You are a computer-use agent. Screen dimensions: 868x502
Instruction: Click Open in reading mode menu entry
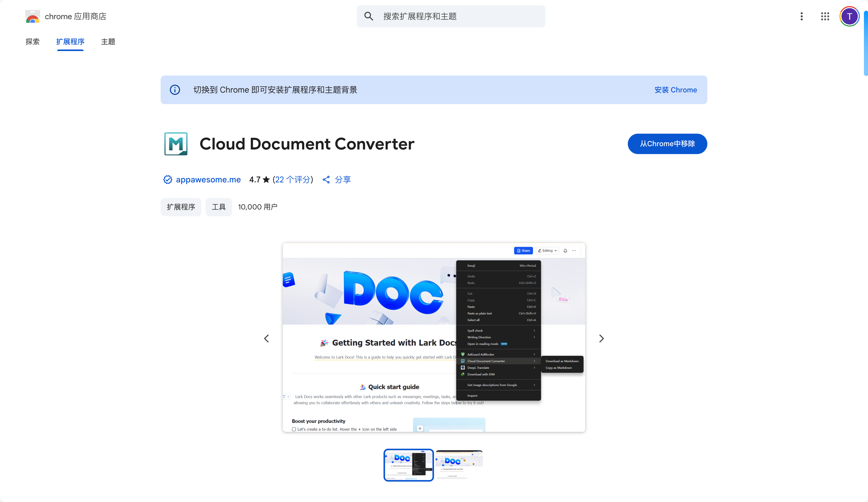[x=499, y=344]
